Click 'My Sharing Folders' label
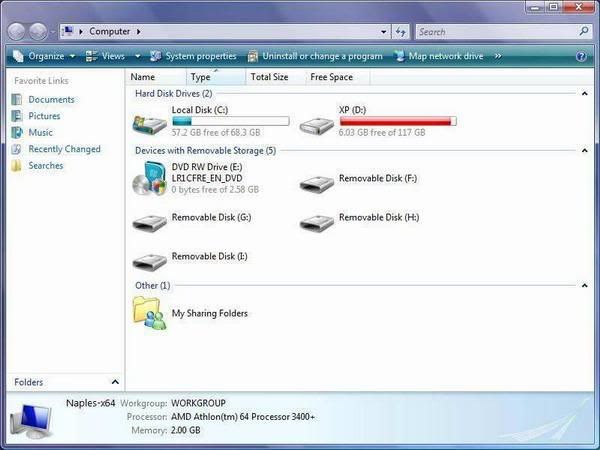 coord(210,313)
